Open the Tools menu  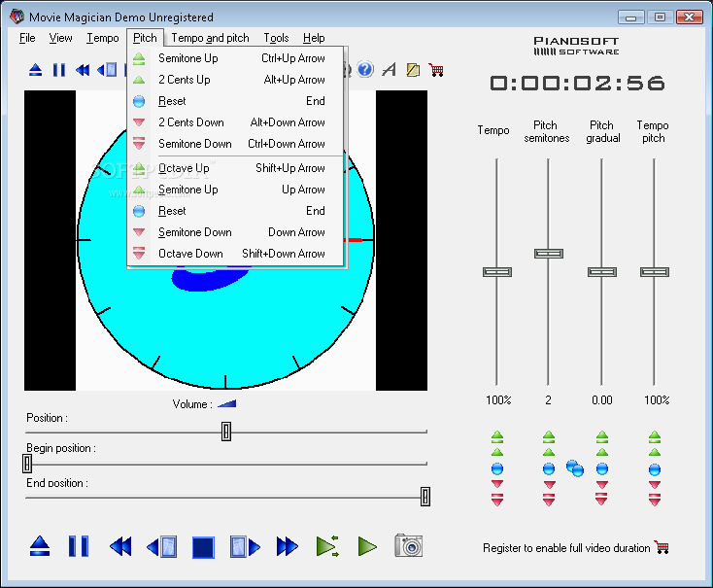tap(276, 38)
